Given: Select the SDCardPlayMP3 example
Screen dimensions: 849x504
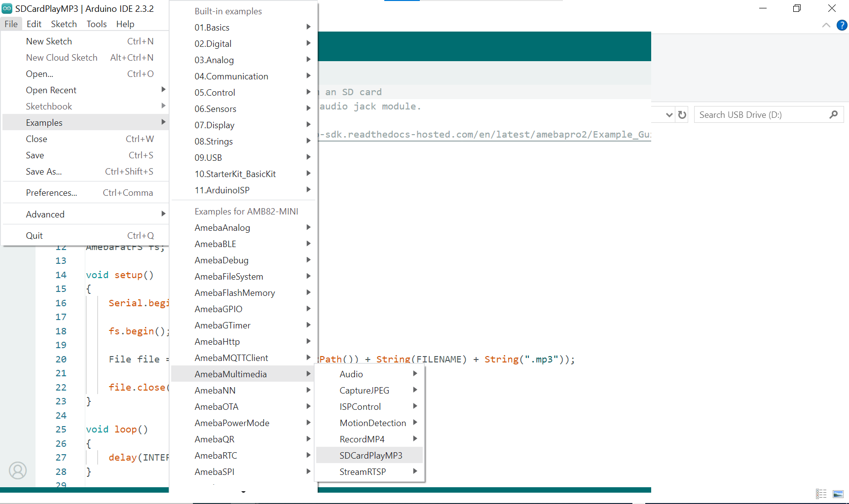Looking at the screenshot, I should (x=370, y=456).
